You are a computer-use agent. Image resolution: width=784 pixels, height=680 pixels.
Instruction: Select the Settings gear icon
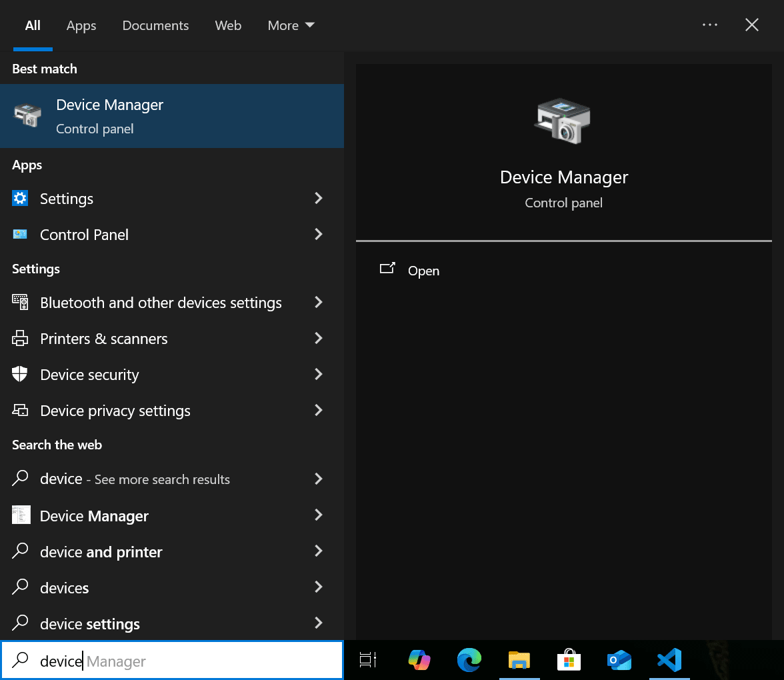pos(19,198)
